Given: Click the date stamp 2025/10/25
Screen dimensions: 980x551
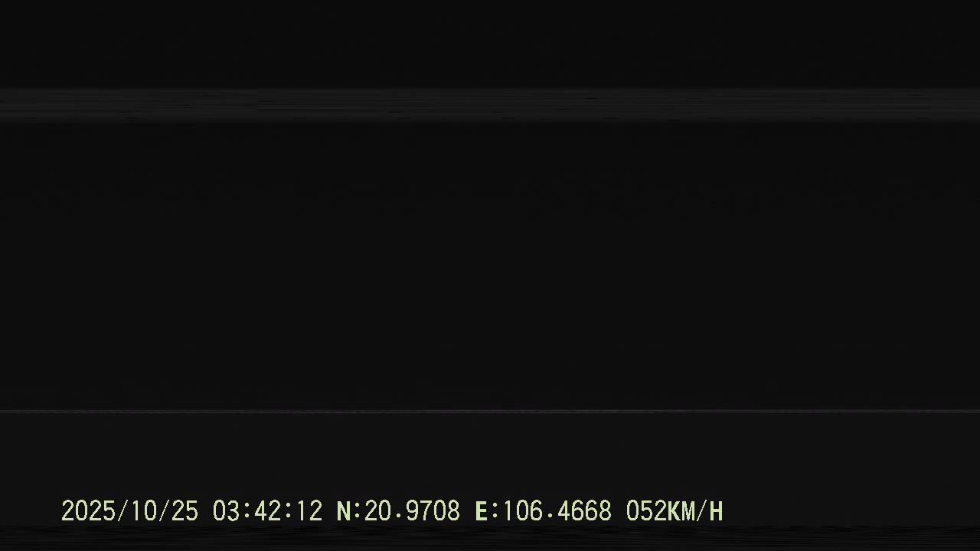Looking at the screenshot, I should pyautogui.click(x=129, y=511).
